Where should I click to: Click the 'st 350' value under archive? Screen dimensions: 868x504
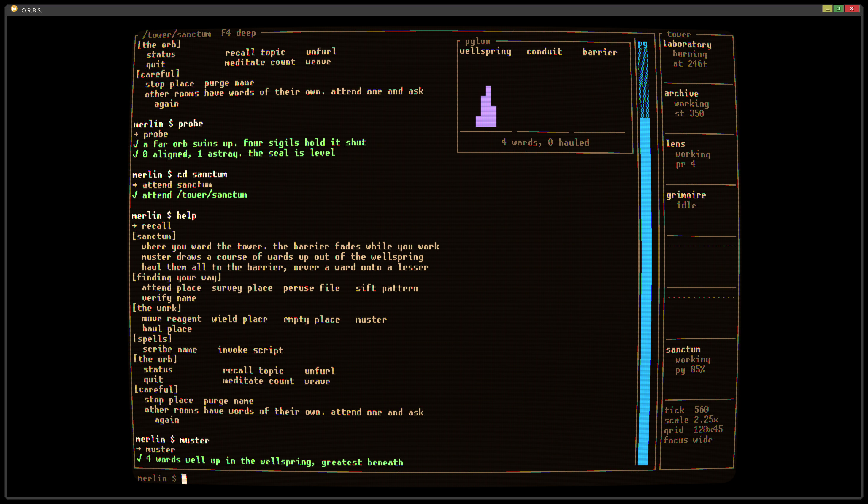tap(689, 113)
